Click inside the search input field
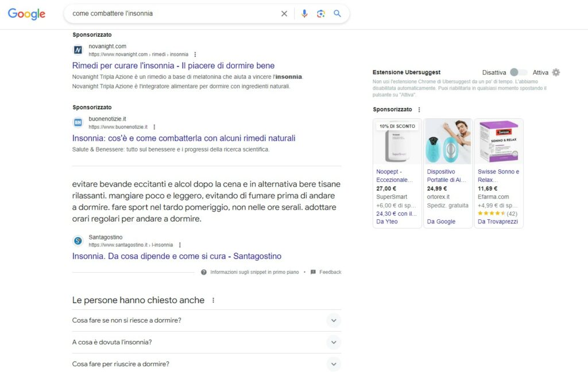This screenshot has width=588, height=372. tap(172, 13)
